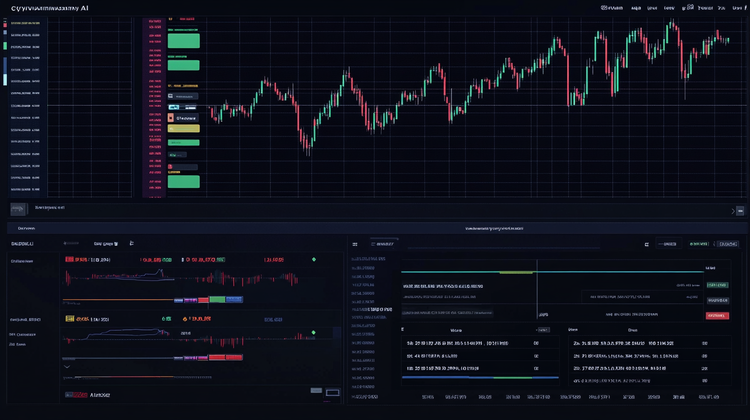Viewport: 750px width, 420px height.
Task: Select the tab next to the list-view icon
Action: coord(383,244)
